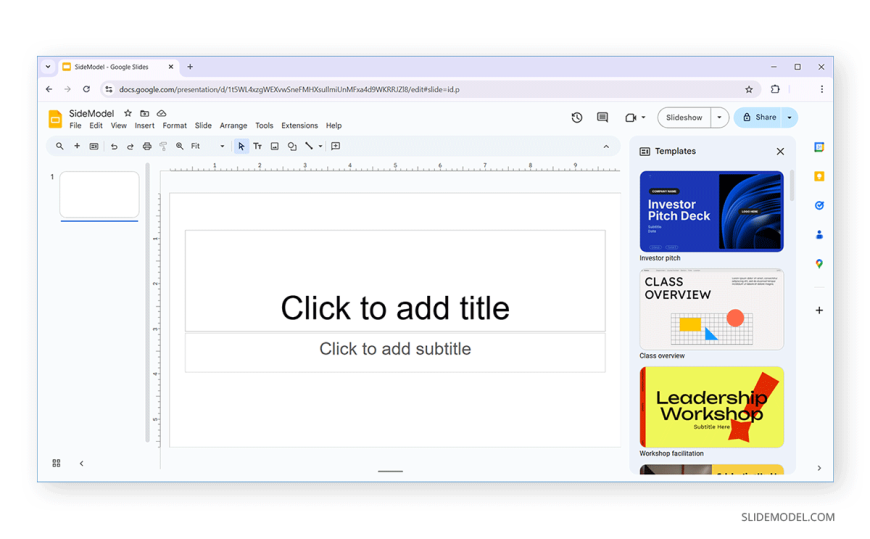
Task: Open the Tools menu
Action: (x=264, y=126)
